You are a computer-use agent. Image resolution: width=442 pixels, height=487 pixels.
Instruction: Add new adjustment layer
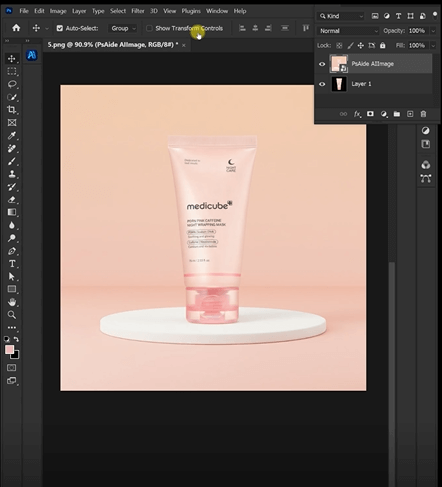[384, 114]
